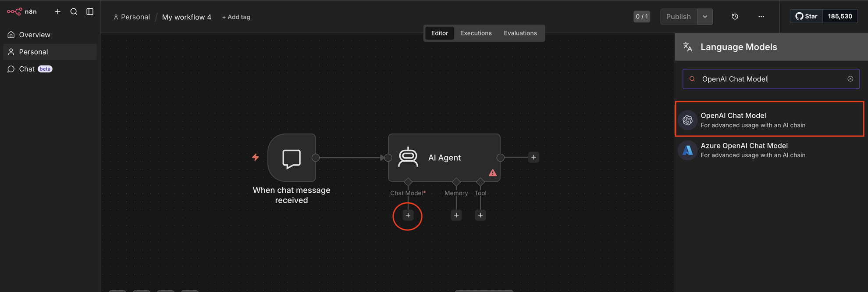Click the GitHub Star button
The image size is (868, 292).
807,16
